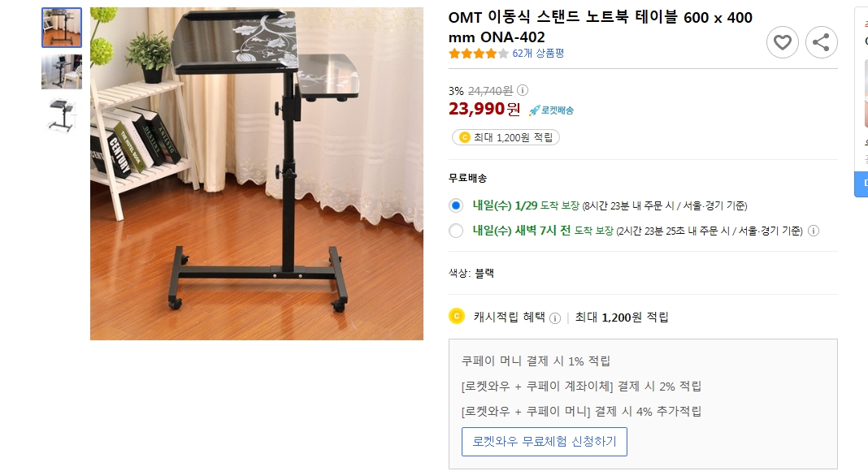The width and height of the screenshot is (868, 471).
Task: Click info icon next to 캐시적립 혜택
Action: 555,318
